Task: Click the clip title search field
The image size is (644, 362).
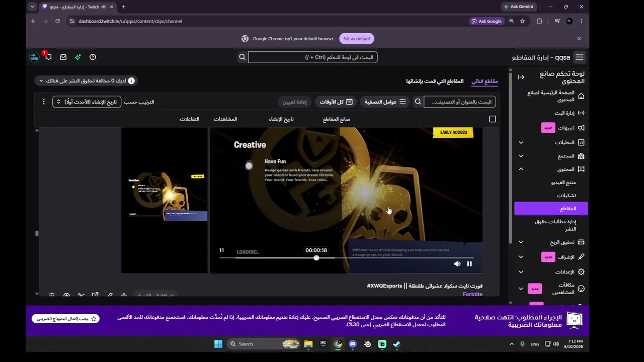Action: pos(460,102)
